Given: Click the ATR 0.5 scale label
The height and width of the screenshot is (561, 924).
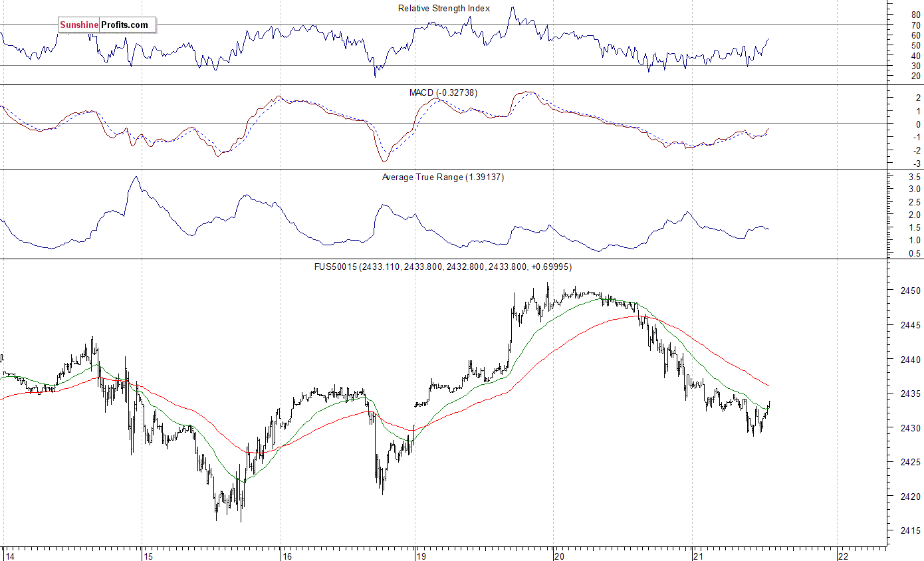Looking at the screenshot, I should point(914,253).
